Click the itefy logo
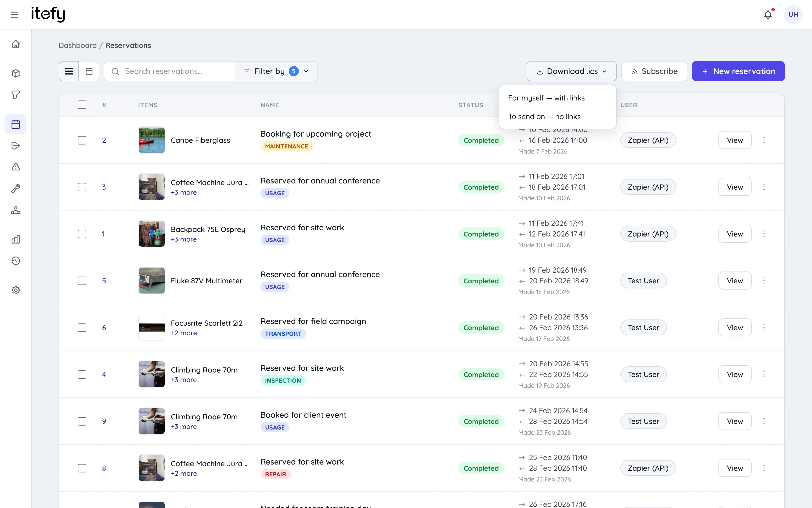812x508 pixels. pos(48,14)
